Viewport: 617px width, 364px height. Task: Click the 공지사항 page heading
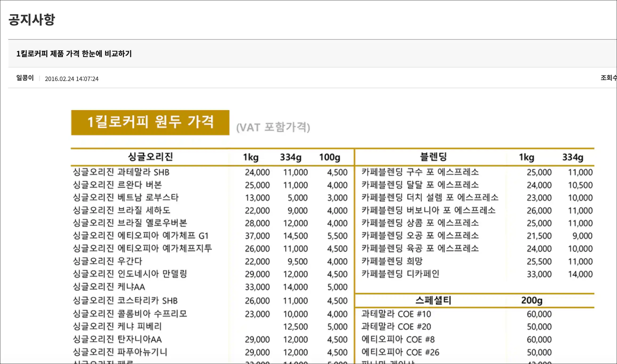(x=31, y=20)
